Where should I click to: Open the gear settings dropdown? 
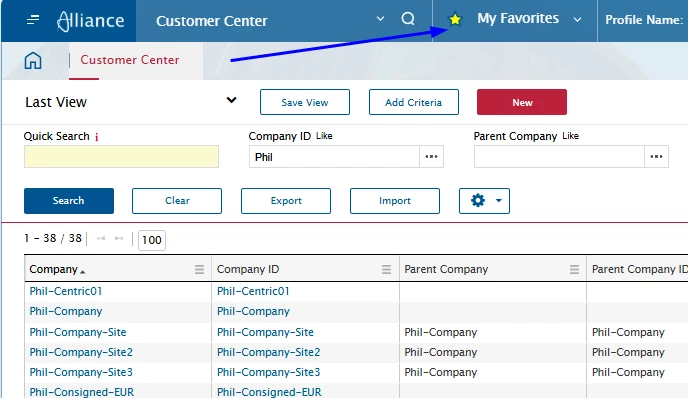coord(484,201)
